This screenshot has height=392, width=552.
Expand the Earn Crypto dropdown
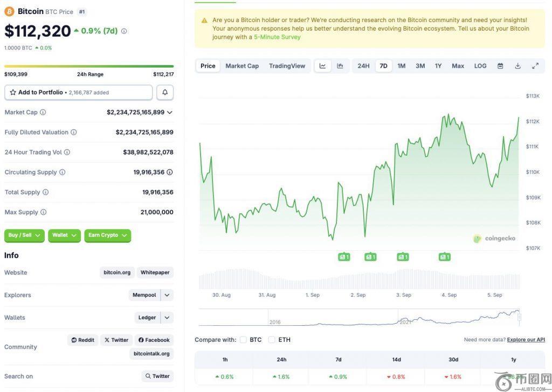[x=107, y=235]
